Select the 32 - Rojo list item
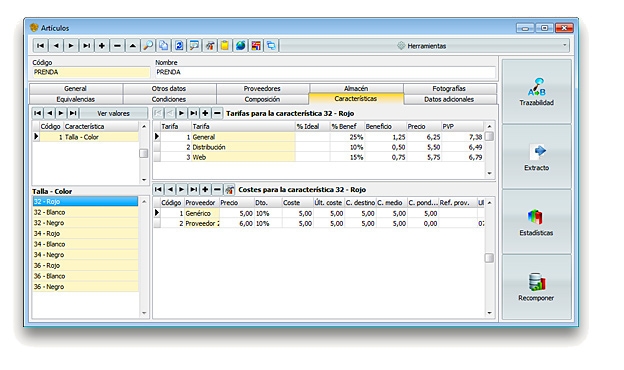This screenshot has height=370, width=624. pos(85,201)
